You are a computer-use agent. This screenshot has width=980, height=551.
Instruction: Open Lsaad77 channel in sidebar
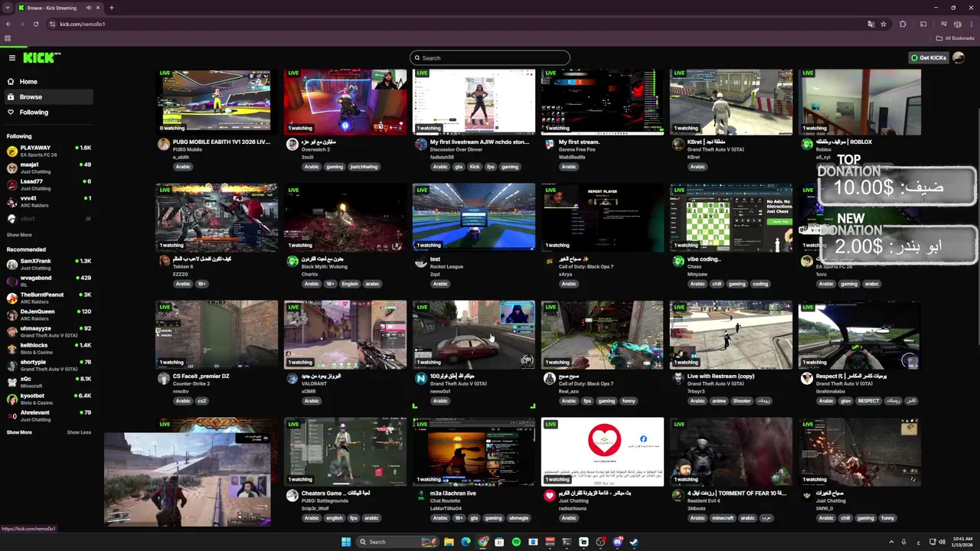click(49, 184)
